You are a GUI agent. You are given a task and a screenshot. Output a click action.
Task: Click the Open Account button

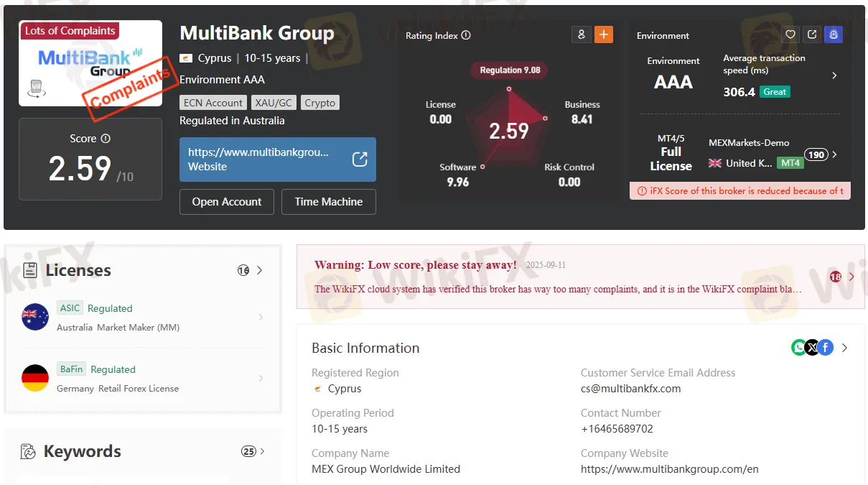227,202
